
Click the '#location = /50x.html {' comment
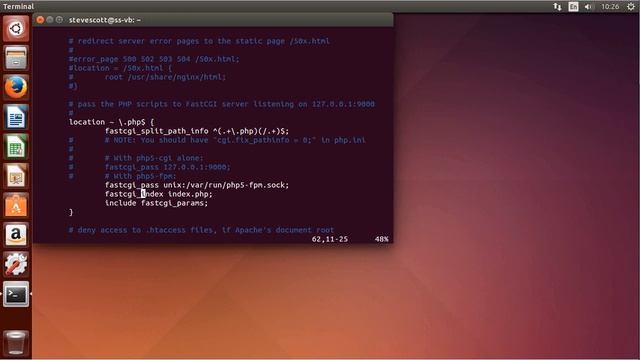coord(120,68)
